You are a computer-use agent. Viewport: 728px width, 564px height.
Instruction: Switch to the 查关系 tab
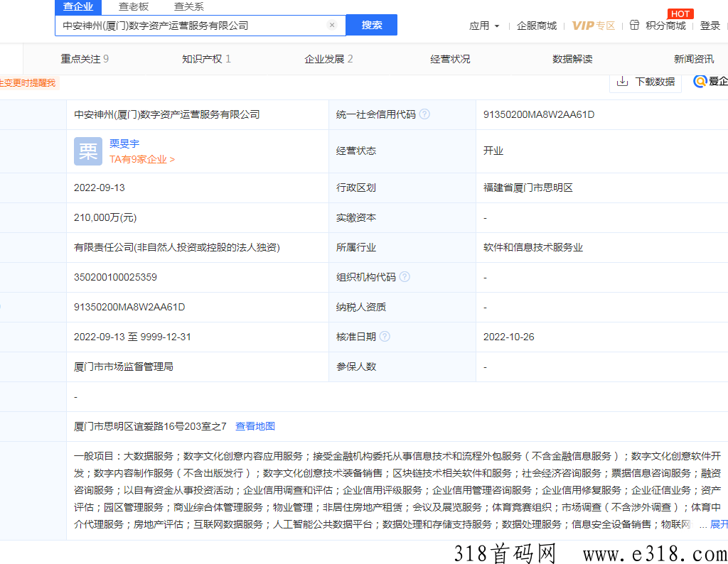(x=188, y=6)
